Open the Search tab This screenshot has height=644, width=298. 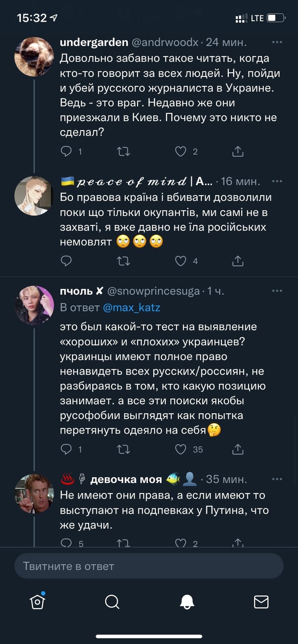click(112, 601)
